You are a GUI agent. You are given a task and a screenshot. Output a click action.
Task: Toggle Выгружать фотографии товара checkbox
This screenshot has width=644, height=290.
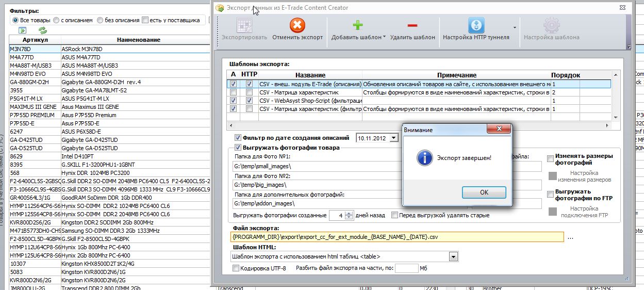[x=238, y=148]
